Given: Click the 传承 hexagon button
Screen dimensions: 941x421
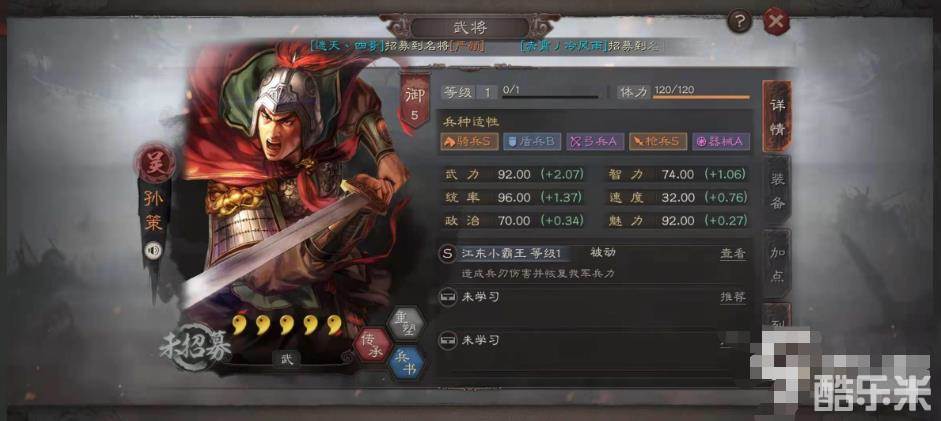Looking at the screenshot, I should pos(372,347).
